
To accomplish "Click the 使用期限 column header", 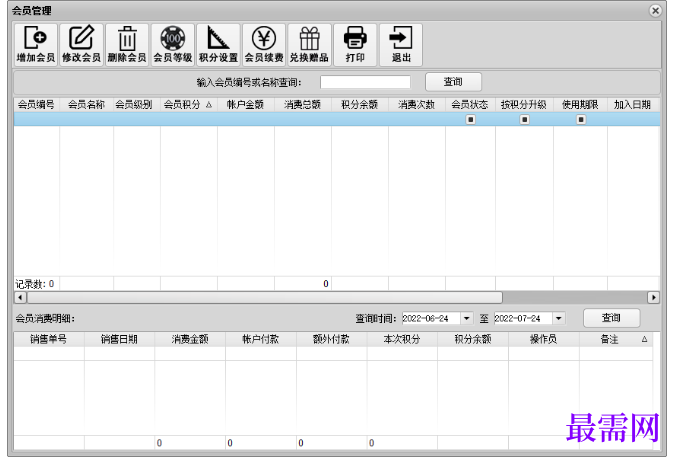I will [x=580, y=105].
